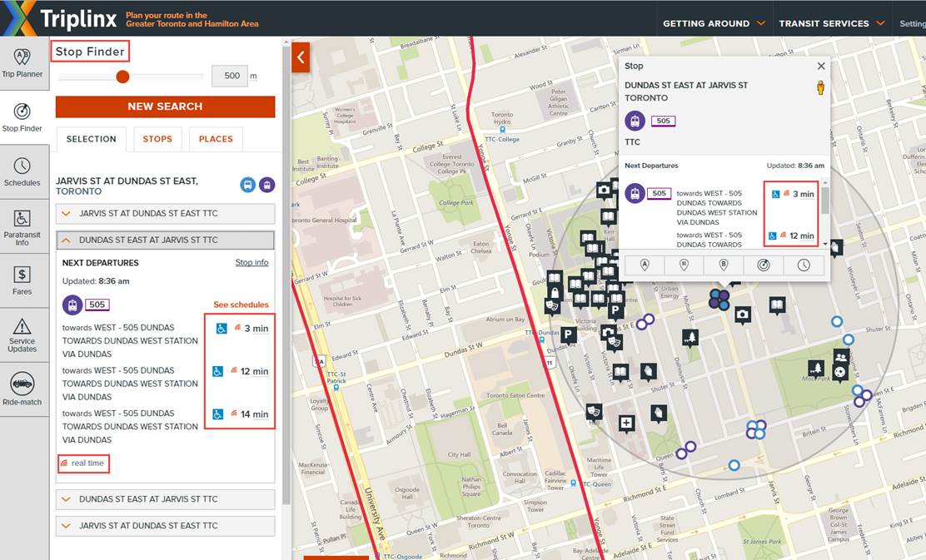
Task: Open the Transit Services dropdown menu
Action: 832,23
